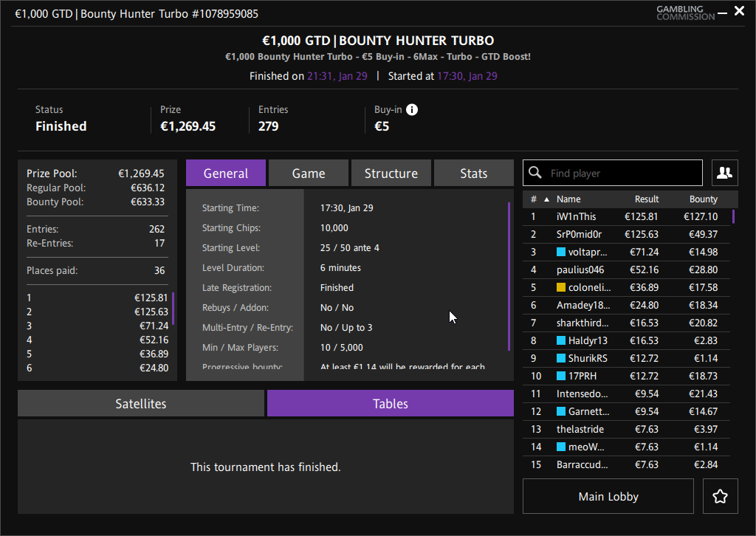
Task: Click the 21:31, Jan 29 finish time
Action: 337,76
